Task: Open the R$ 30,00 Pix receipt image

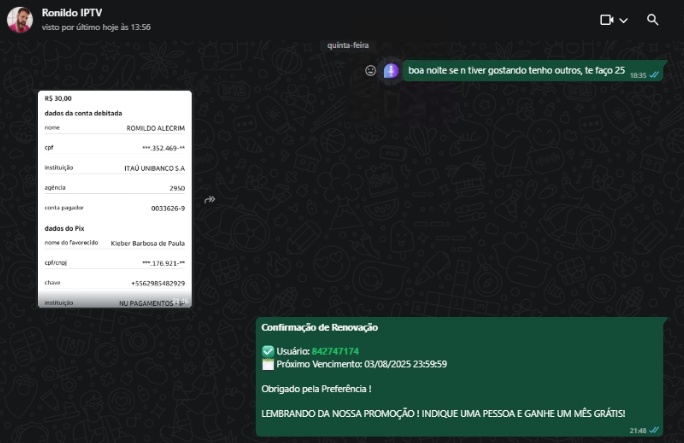Action: [115, 198]
